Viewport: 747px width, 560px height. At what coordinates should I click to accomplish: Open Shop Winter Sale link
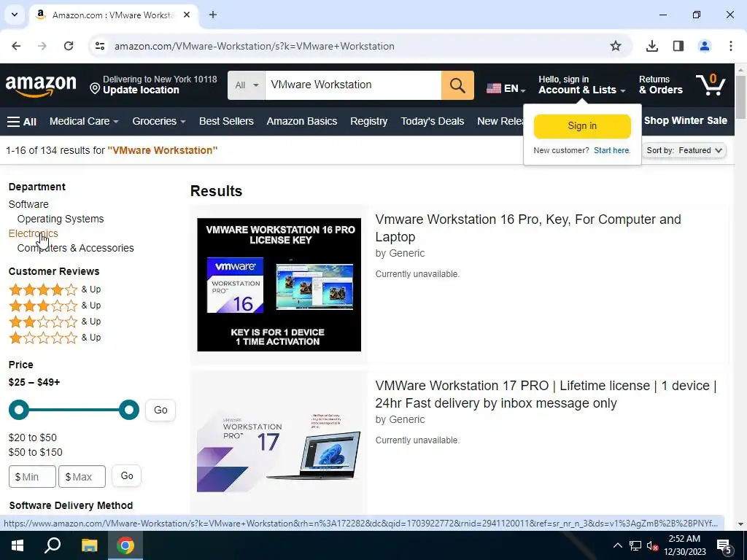(x=686, y=120)
